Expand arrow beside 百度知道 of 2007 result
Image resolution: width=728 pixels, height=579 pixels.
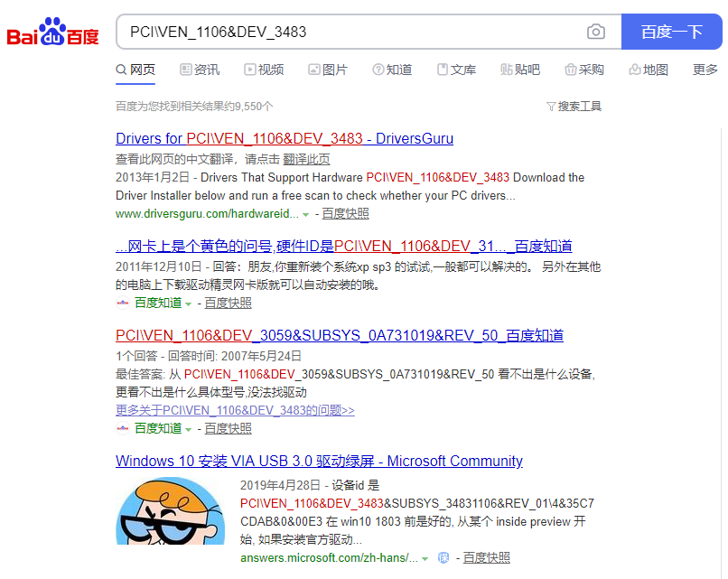click(x=188, y=429)
